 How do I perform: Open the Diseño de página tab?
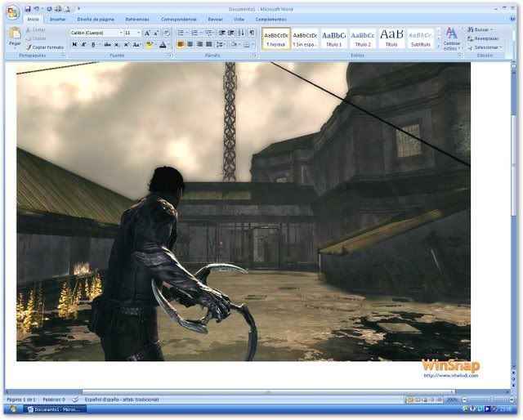coord(96,18)
